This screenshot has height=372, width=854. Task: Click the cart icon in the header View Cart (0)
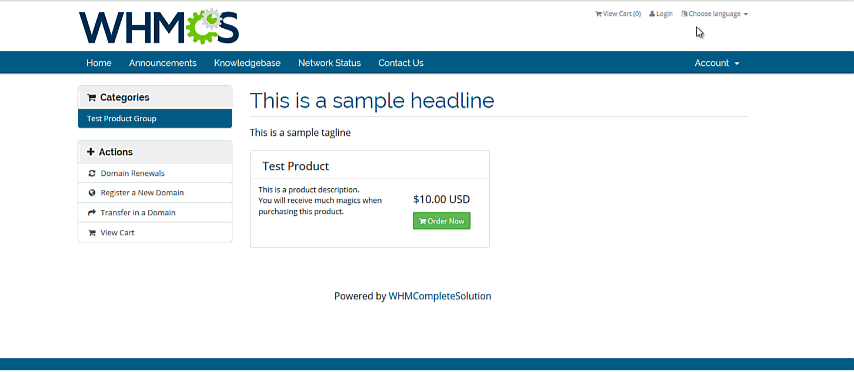598,14
